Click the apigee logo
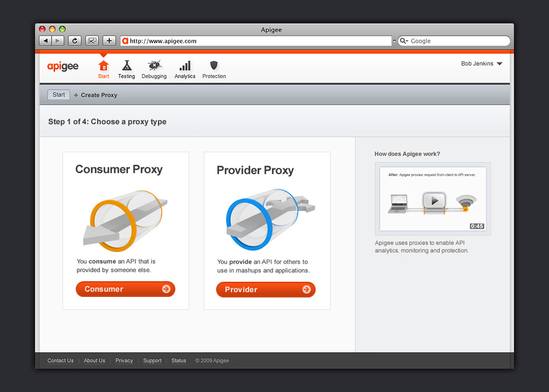The image size is (549, 392). pos(62,66)
